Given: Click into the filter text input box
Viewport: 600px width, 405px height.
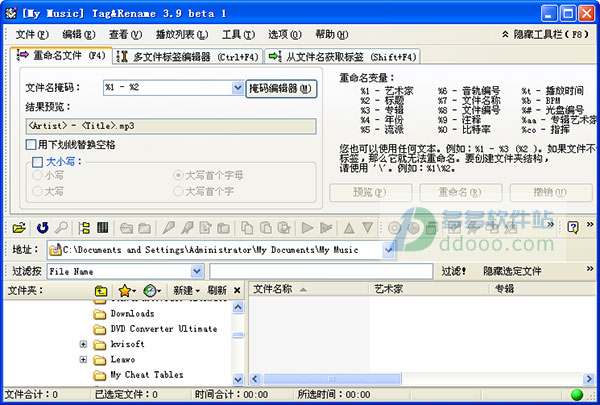Looking at the screenshot, I should click(x=321, y=271).
